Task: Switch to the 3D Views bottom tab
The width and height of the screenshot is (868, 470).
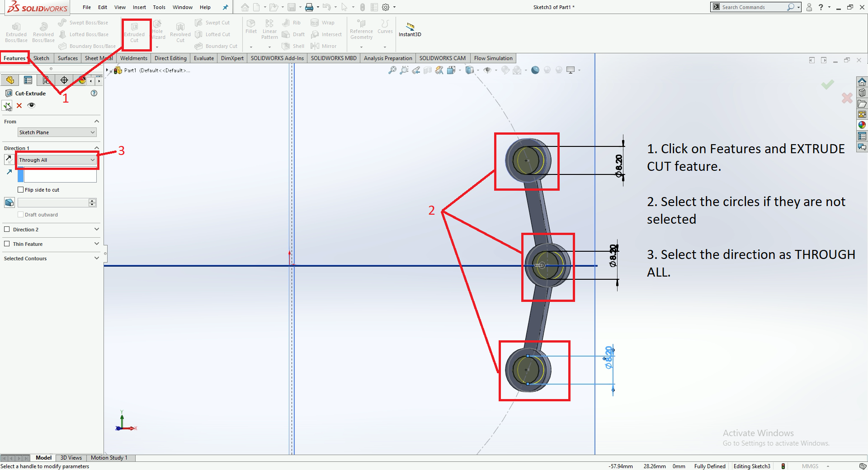Action: [71, 458]
